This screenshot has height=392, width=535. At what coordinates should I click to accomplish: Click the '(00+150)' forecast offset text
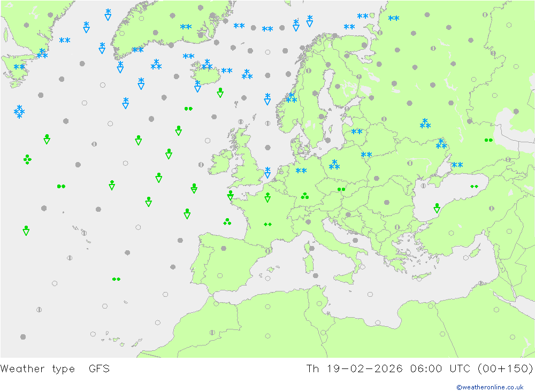(x=505, y=368)
